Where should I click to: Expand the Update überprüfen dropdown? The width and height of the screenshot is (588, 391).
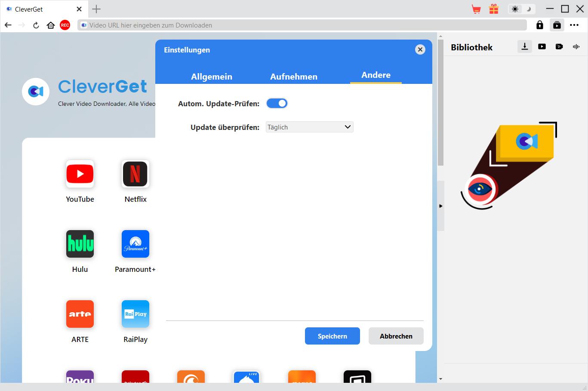pos(309,127)
